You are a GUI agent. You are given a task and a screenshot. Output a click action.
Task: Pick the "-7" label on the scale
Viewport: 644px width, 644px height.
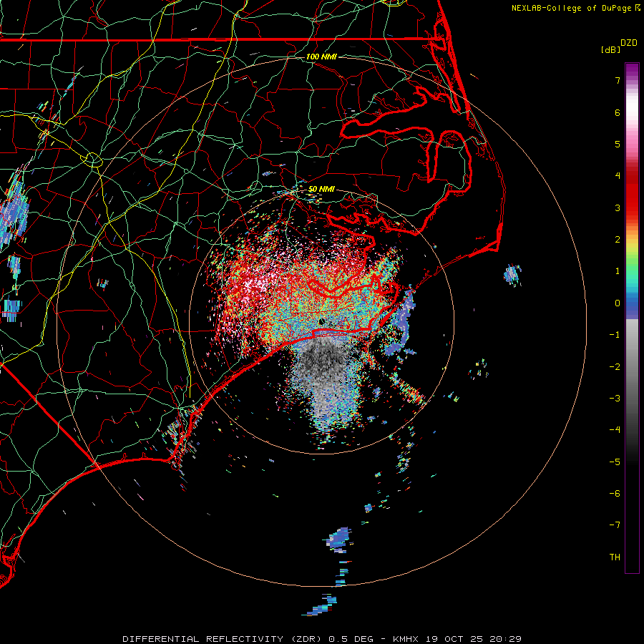tap(615, 525)
